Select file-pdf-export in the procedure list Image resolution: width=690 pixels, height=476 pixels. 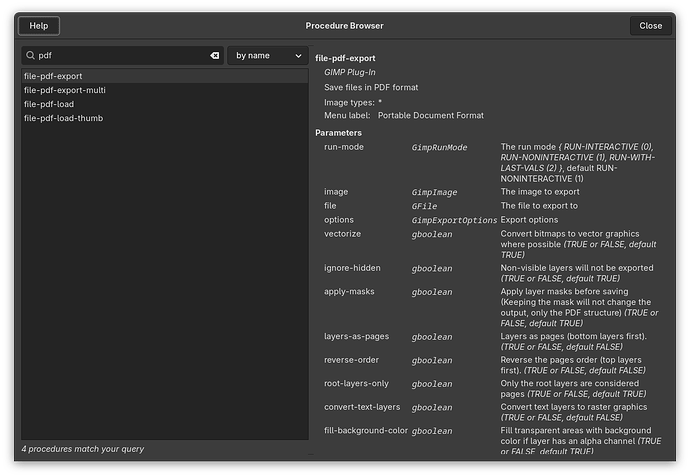[53, 76]
